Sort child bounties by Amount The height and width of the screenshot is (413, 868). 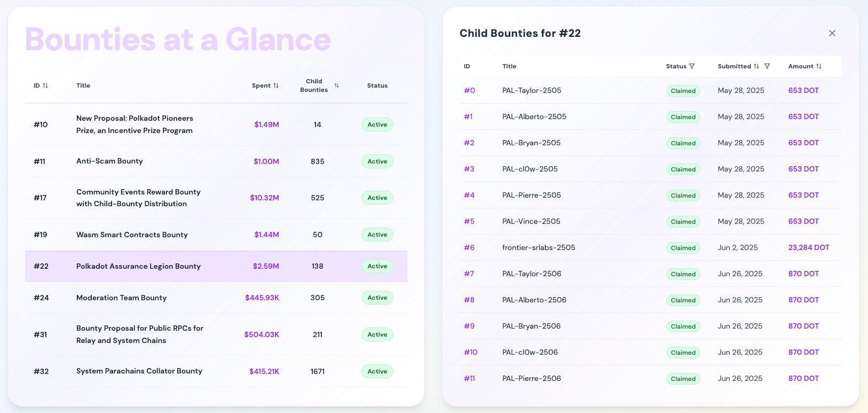pos(819,66)
